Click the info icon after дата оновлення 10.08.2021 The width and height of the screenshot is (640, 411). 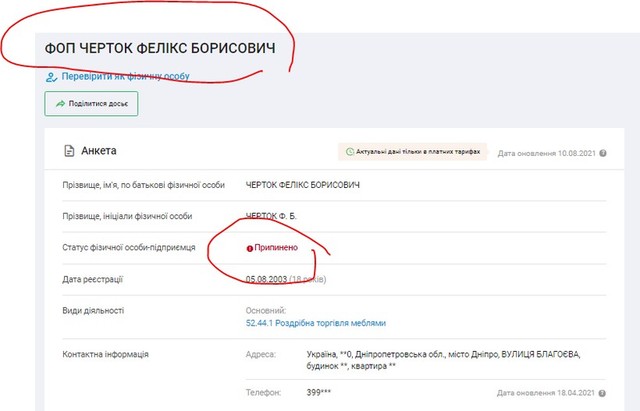(x=601, y=152)
